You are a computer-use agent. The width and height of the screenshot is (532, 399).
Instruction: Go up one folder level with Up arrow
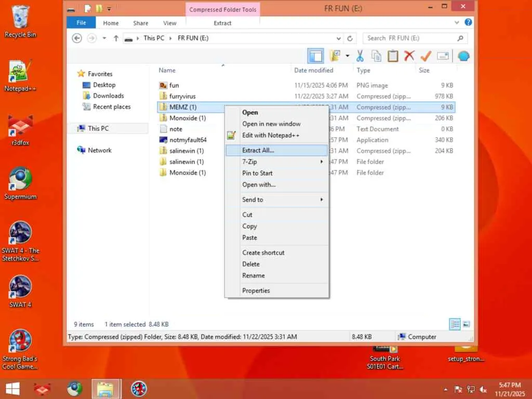(116, 38)
